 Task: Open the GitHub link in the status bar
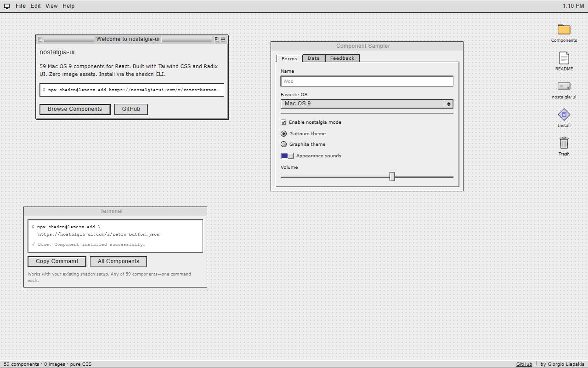524,364
